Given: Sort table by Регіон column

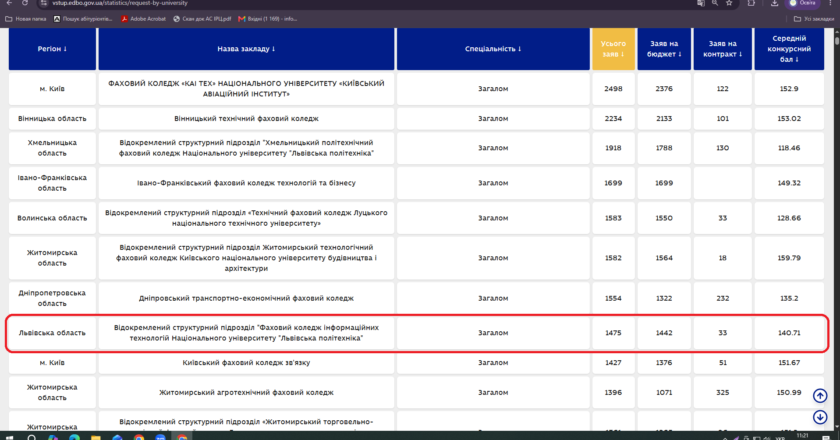Looking at the screenshot, I should 52,49.
